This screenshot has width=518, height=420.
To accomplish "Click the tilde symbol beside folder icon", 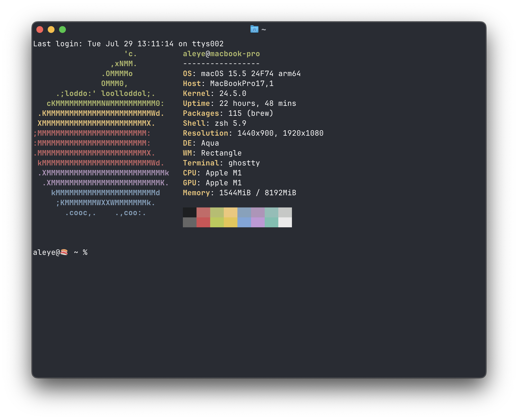I will (264, 29).
